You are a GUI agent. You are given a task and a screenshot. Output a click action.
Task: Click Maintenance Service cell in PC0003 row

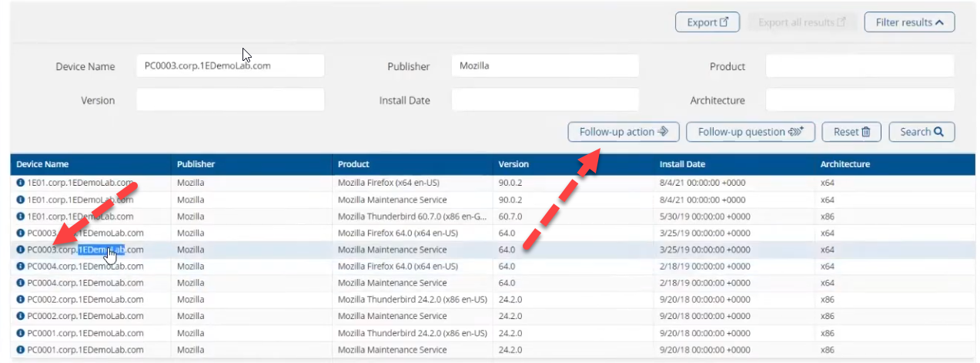pyautogui.click(x=392, y=250)
